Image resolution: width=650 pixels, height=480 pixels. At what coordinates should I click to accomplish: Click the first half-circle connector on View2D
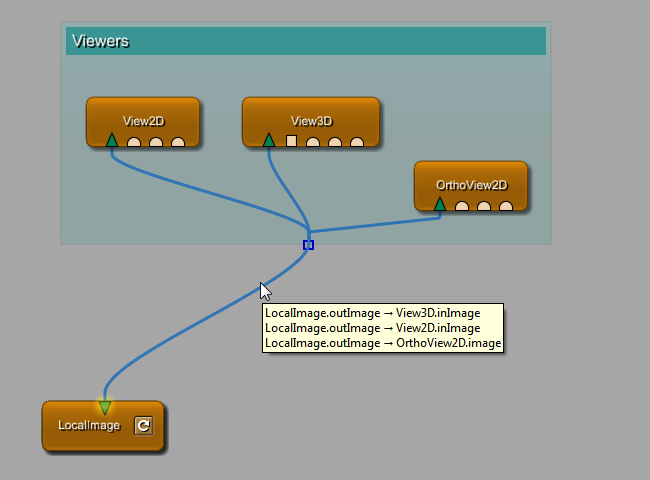[134, 142]
